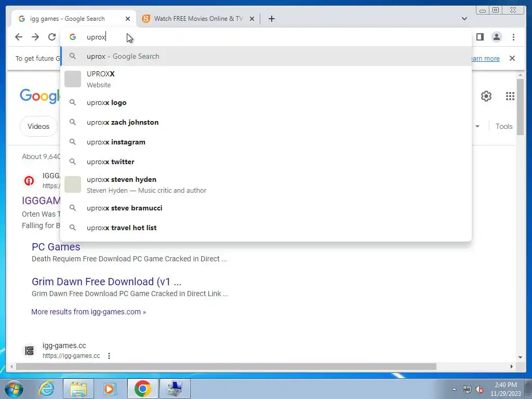Click the igg-games.cc site favicon

29,351
